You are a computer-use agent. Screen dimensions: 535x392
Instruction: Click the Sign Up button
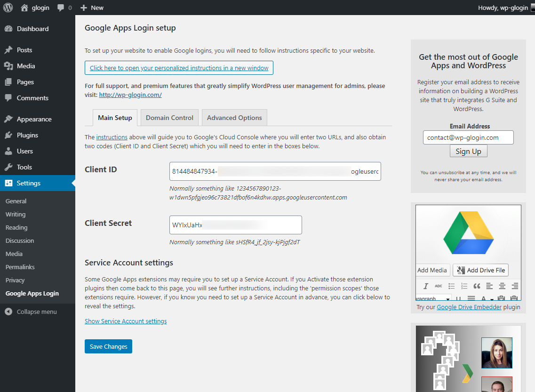pyautogui.click(x=468, y=151)
